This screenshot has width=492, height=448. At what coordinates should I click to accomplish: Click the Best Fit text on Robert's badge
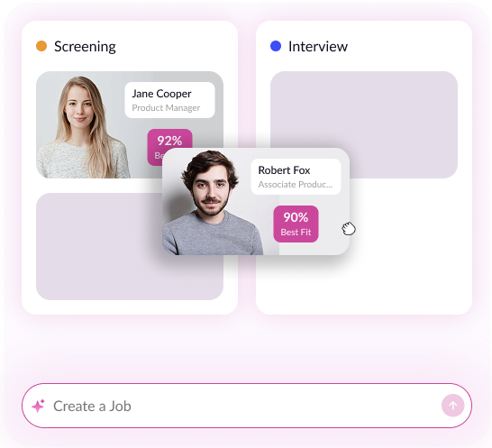(x=296, y=232)
